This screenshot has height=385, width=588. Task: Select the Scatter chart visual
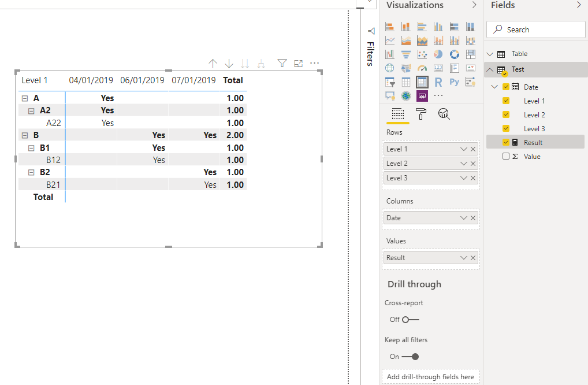click(422, 54)
